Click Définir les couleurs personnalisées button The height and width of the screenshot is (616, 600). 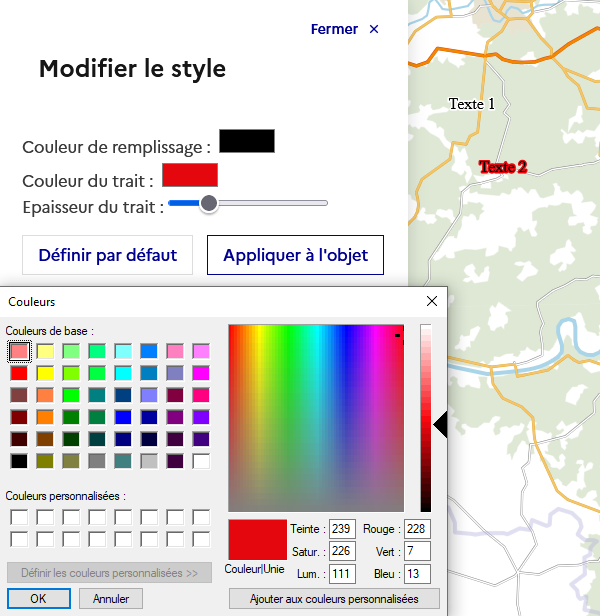(109, 573)
